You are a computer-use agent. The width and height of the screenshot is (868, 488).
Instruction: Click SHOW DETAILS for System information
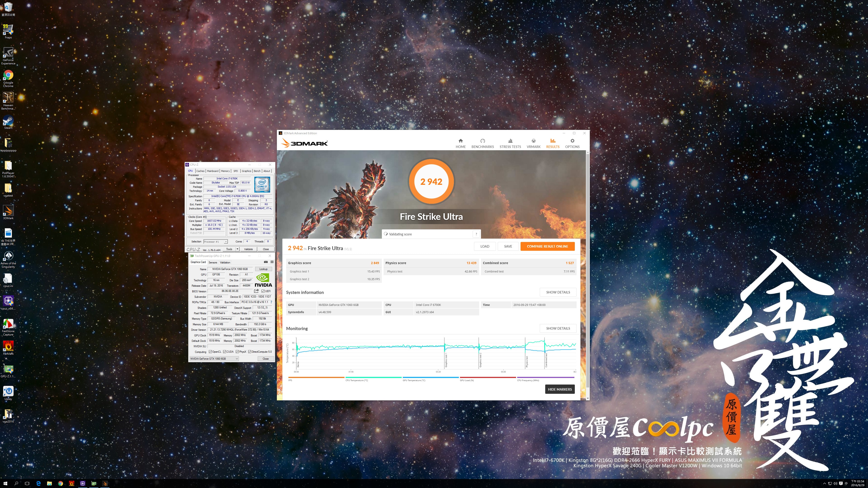pos(558,292)
